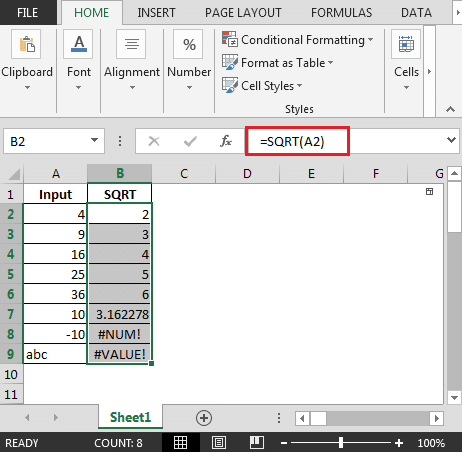Switch to Normal view in status bar
The image size is (462, 452).
pyautogui.click(x=180, y=443)
